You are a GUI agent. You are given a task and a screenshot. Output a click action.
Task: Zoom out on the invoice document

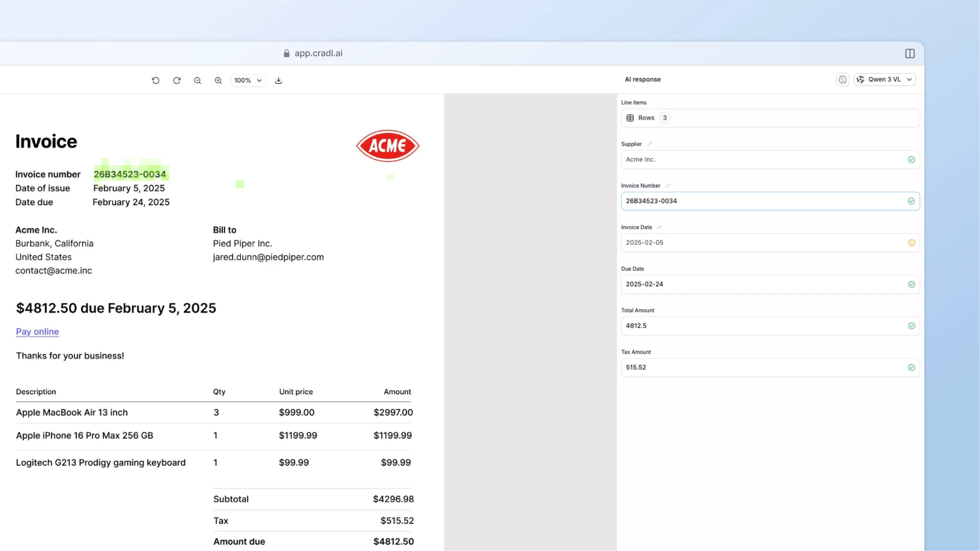tap(197, 80)
